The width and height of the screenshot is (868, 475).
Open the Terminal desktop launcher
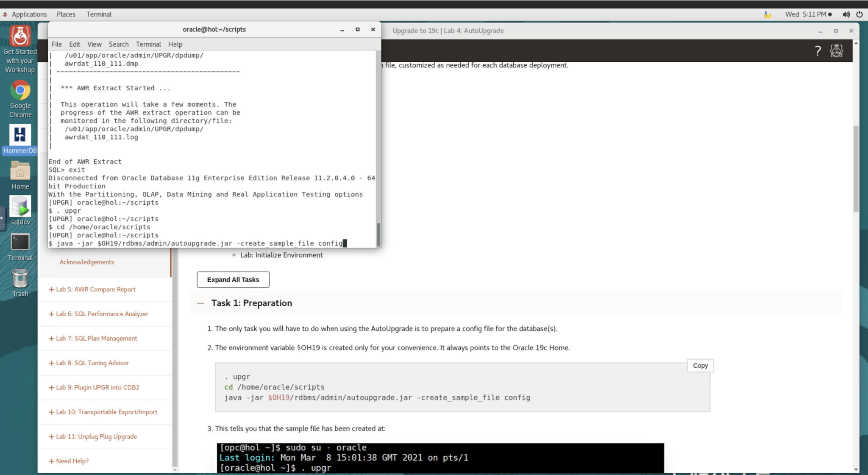20,243
